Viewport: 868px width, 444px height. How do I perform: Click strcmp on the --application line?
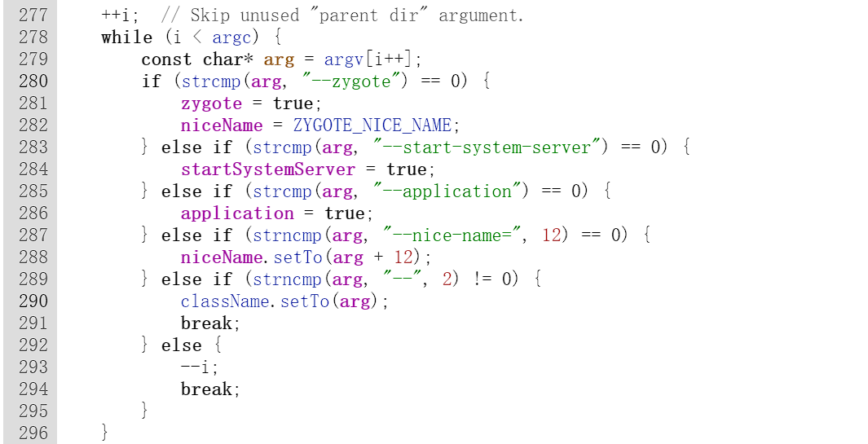282,191
